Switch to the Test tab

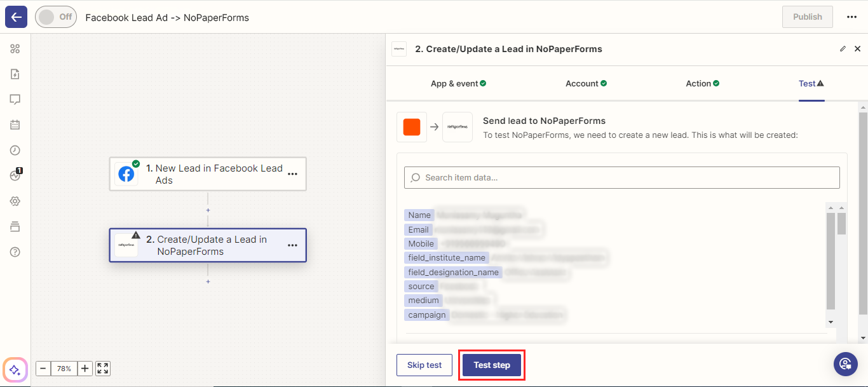[811, 83]
